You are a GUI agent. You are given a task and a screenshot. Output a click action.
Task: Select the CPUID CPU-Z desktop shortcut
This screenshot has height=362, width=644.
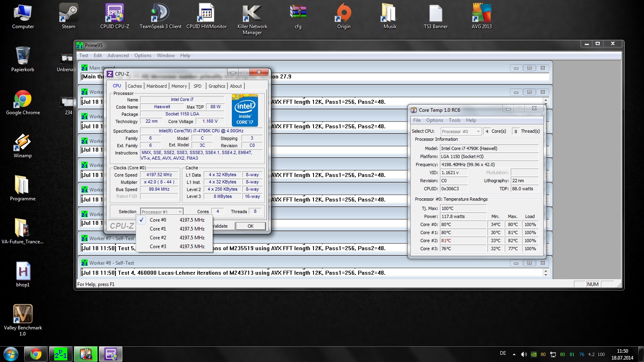[115, 17]
